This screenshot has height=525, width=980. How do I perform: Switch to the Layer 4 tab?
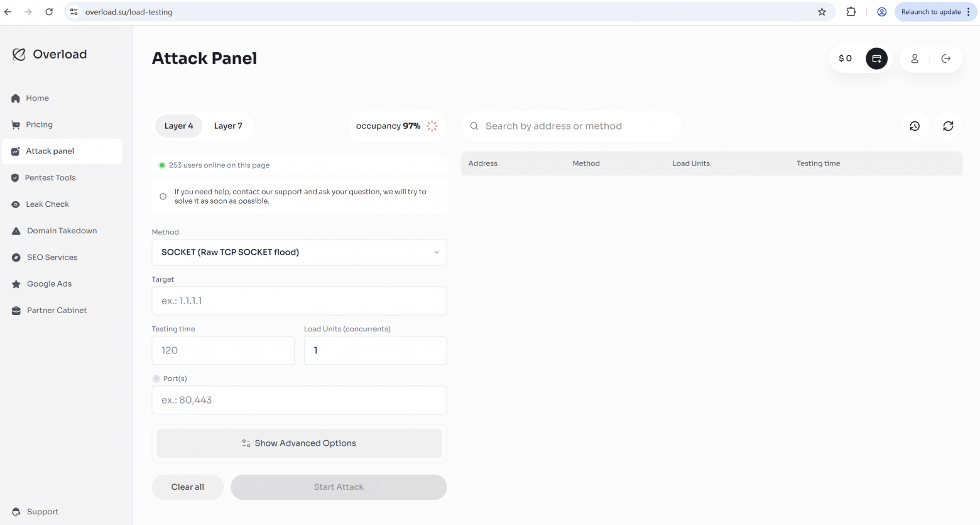[178, 126]
